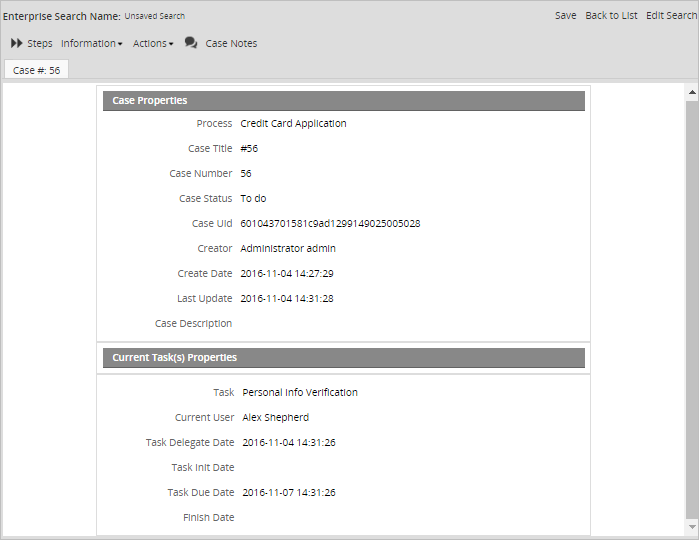Click the Steps double-arrow icon

(x=17, y=44)
